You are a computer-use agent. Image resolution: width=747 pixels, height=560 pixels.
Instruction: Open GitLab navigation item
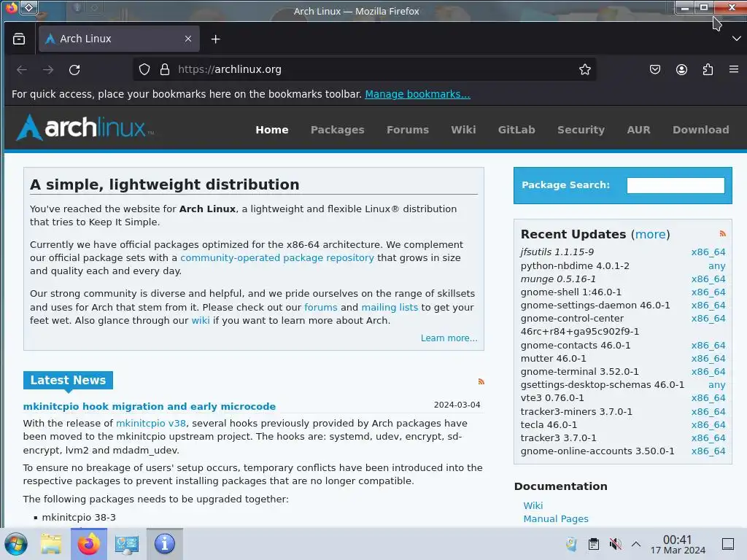point(516,130)
